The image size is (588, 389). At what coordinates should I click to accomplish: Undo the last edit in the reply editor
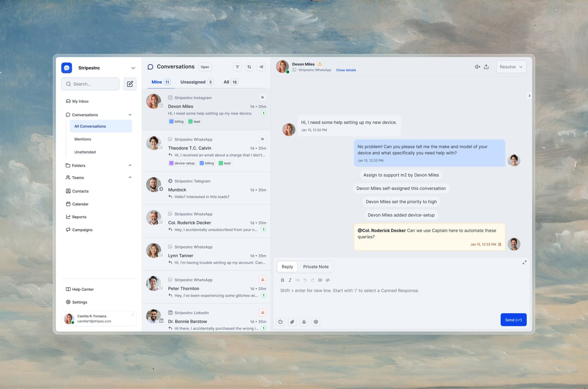[x=305, y=280]
